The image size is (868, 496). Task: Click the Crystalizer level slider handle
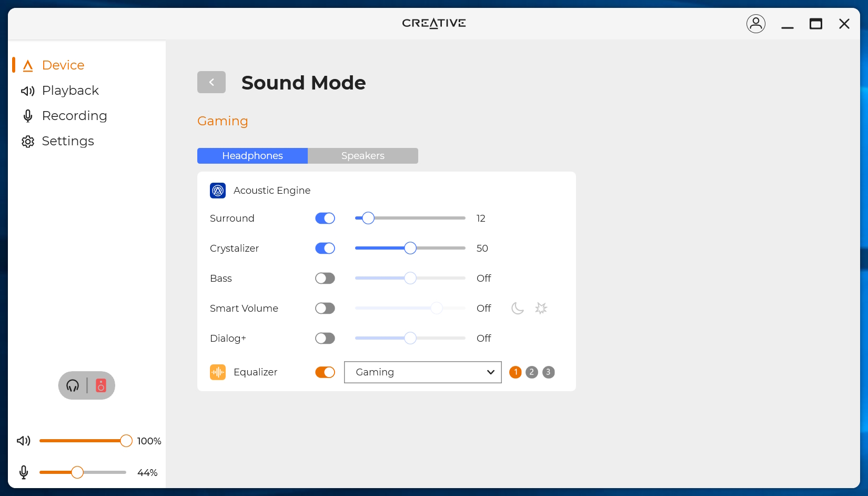tap(410, 248)
